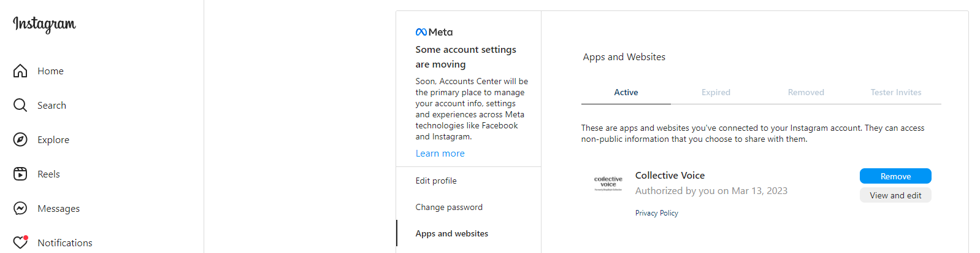Viewport: 980px width, 253px height.
Task: Open Reels via the reel icon
Action: click(x=20, y=174)
